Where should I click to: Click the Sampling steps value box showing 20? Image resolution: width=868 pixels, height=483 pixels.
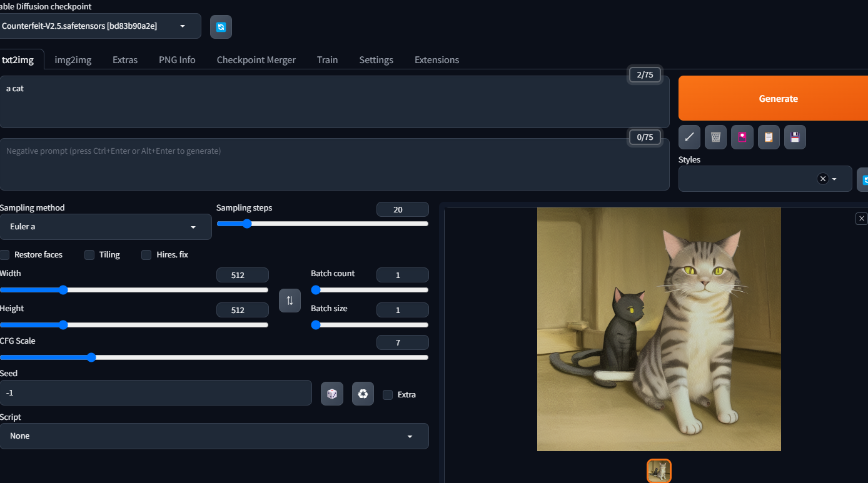click(403, 210)
